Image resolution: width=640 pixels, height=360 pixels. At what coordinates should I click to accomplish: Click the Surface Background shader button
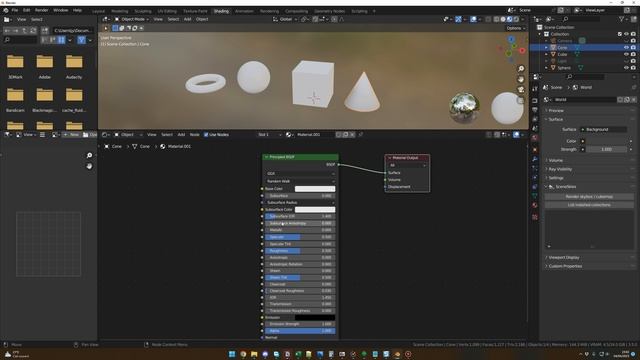pos(604,130)
